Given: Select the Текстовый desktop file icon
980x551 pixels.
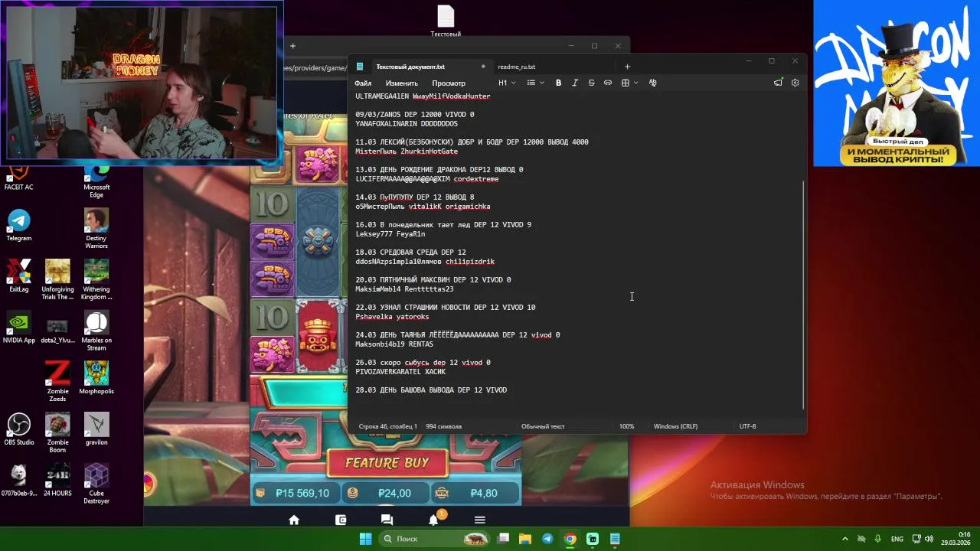Looking at the screenshot, I should coord(446,21).
